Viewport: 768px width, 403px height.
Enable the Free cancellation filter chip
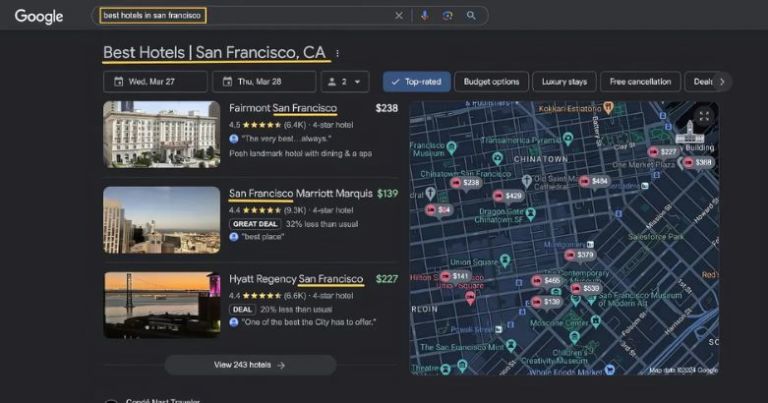click(640, 82)
